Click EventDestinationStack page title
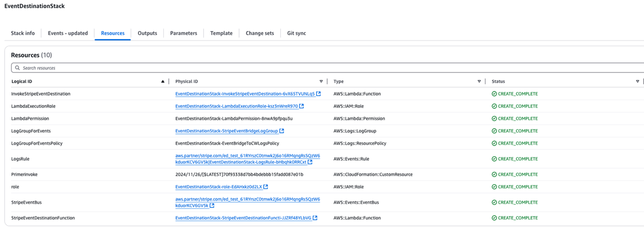Image resolution: width=644 pixels, height=237 pixels. point(34,6)
